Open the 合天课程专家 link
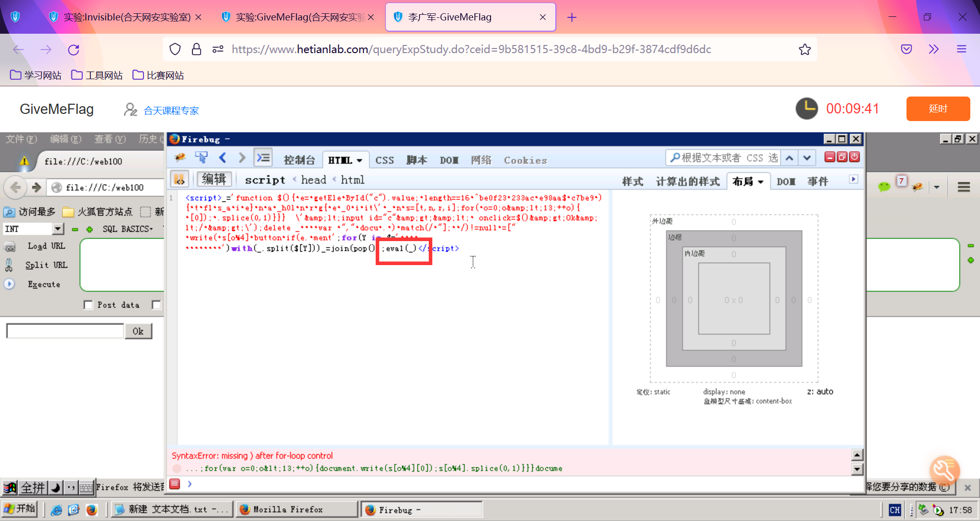Image resolution: width=980 pixels, height=521 pixels. coord(171,110)
